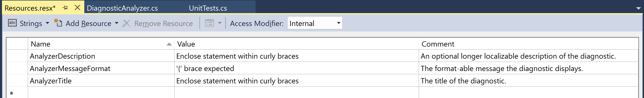Switch to the UnitTests.cs tab
The image size is (644, 98).
pyautogui.click(x=208, y=8)
